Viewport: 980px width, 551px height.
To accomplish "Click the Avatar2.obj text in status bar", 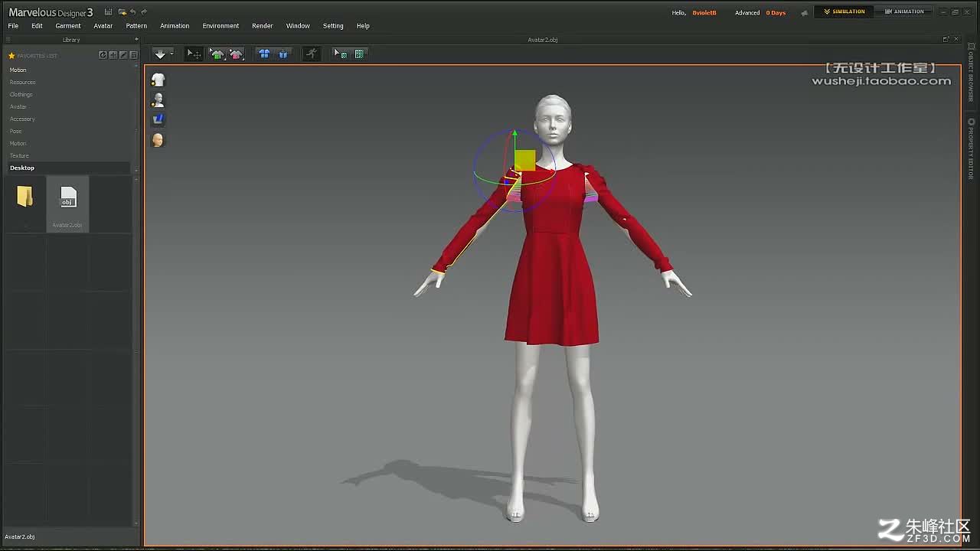I will tap(19, 536).
